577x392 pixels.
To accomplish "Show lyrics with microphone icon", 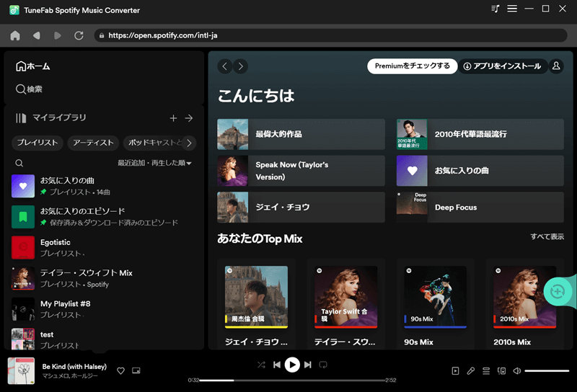I will point(471,371).
